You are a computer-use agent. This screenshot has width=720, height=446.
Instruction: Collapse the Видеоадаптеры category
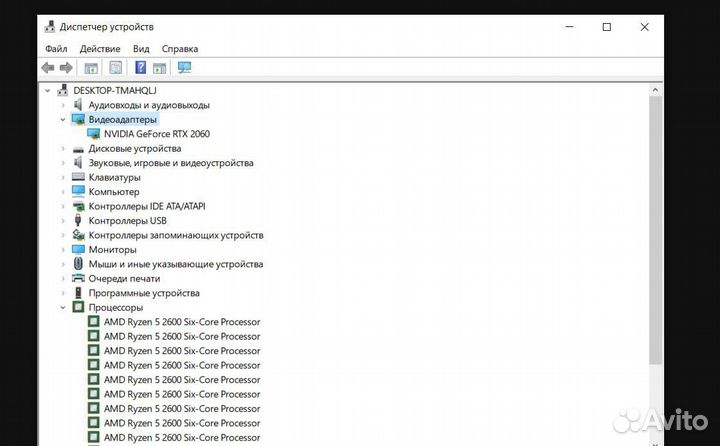pyautogui.click(x=63, y=119)
